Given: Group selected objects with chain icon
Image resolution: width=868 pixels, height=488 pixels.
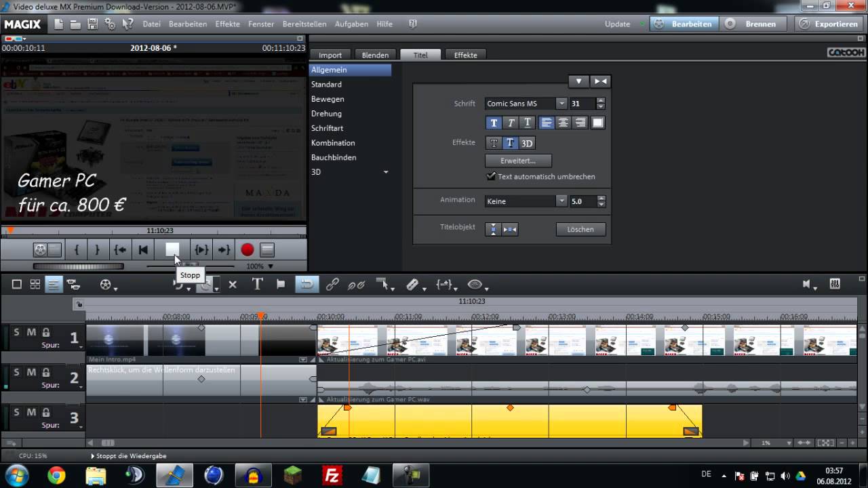Looking at the screenshot, I should click(x=332, y=285).
